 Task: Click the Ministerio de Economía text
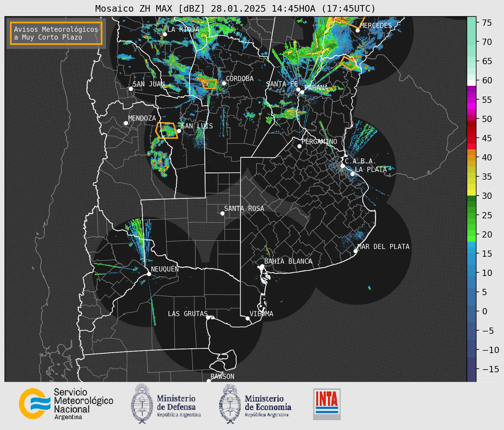click(x=268, y=406)
